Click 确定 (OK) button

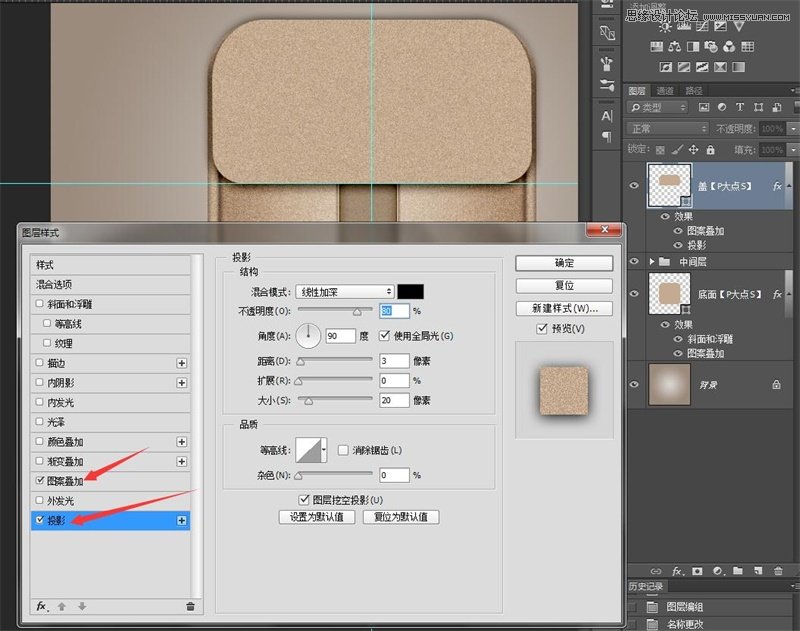click(x=564, y=263)
